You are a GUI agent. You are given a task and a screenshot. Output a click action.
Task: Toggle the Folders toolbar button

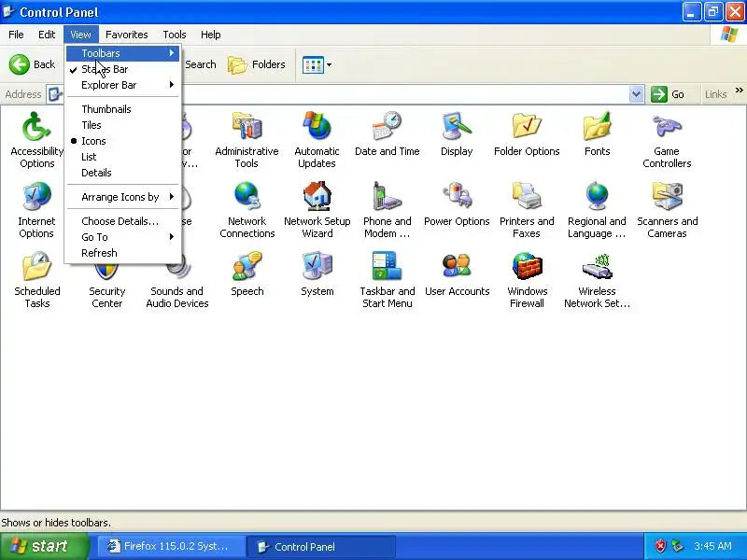[257, 64]
